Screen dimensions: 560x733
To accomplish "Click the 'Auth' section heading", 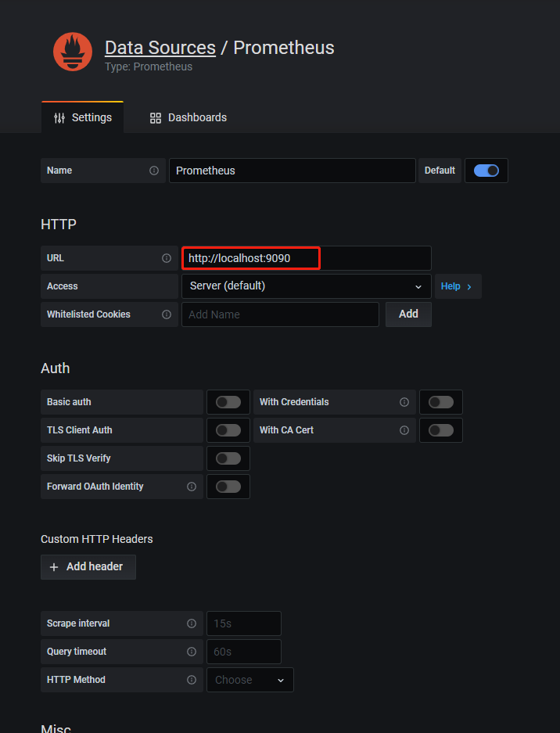I will point(56,368).
